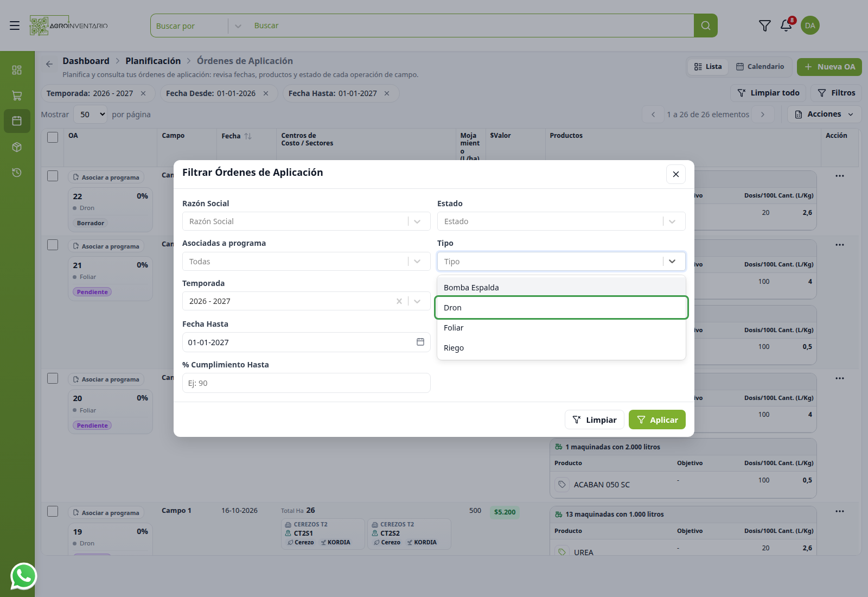
Task: Switch to the Lista view
Action: click(708, 67)
